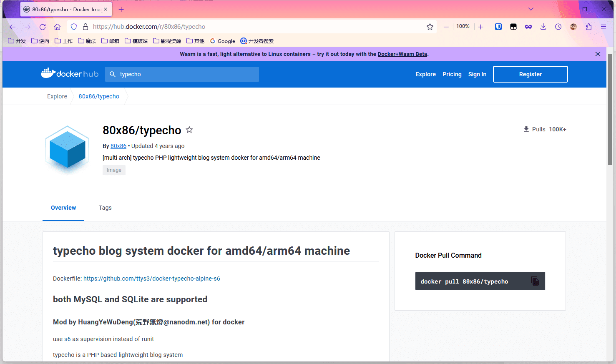The image size is (616, 364).
Task: Dismiss the Wasm announcement banner
Action: (x=598, y=54)
